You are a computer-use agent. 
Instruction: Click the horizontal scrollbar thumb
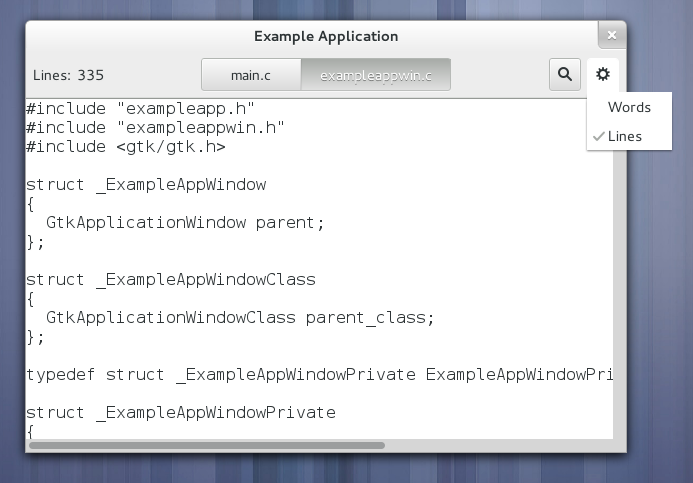coord(206,445)
